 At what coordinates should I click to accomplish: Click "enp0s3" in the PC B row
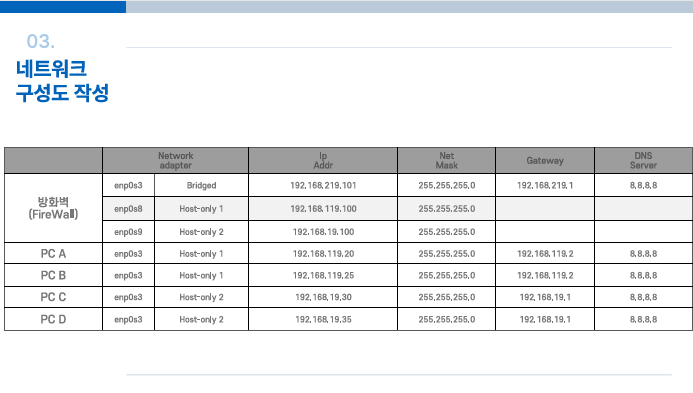click(128, 275)
